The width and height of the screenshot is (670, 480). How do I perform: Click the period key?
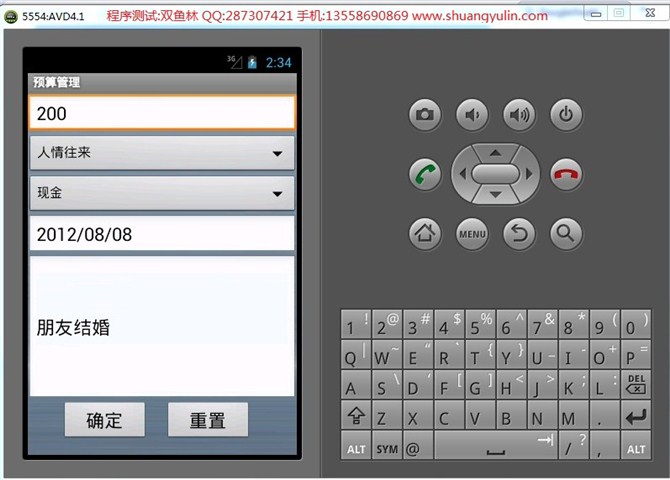click(x=605, y=415)
